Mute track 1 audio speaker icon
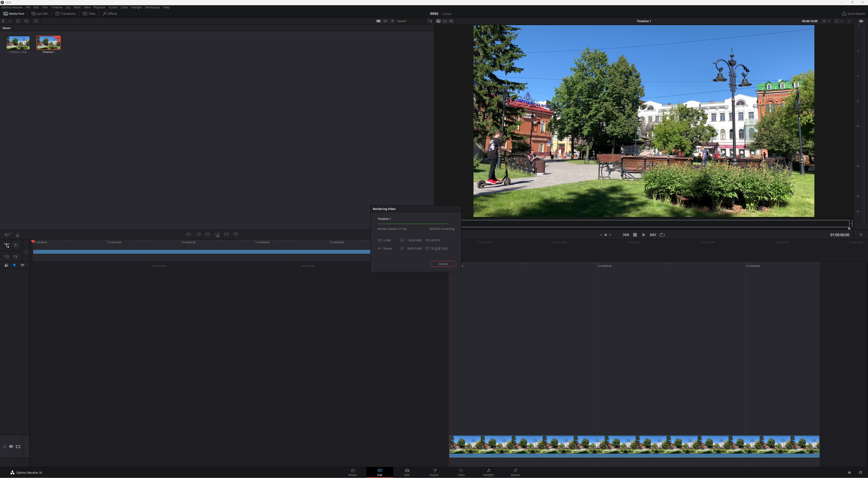This screenshot has width=868, height=478. point(11,447)
